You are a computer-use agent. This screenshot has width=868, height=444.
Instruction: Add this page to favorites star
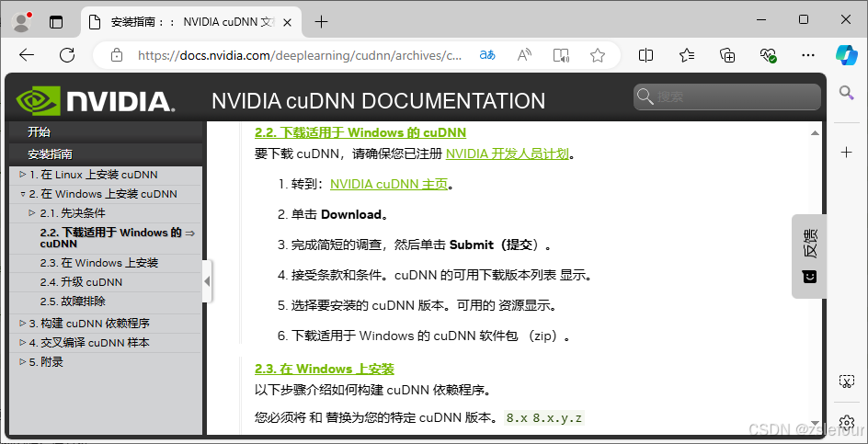coord(598,55)
